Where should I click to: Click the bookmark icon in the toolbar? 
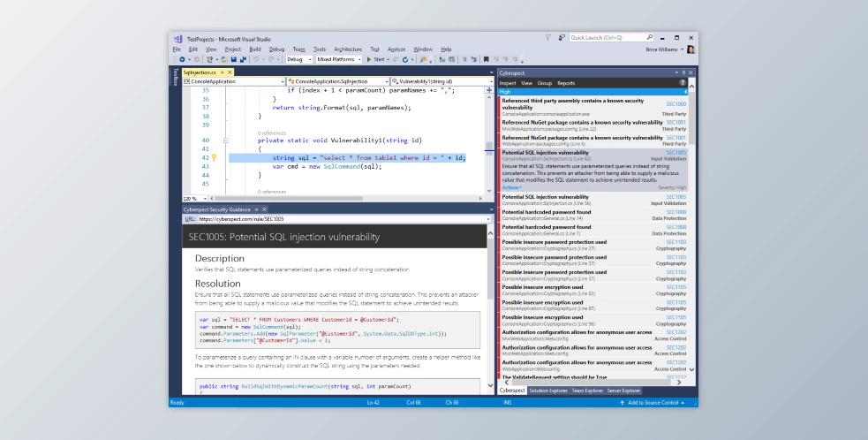tap(486, 59)
